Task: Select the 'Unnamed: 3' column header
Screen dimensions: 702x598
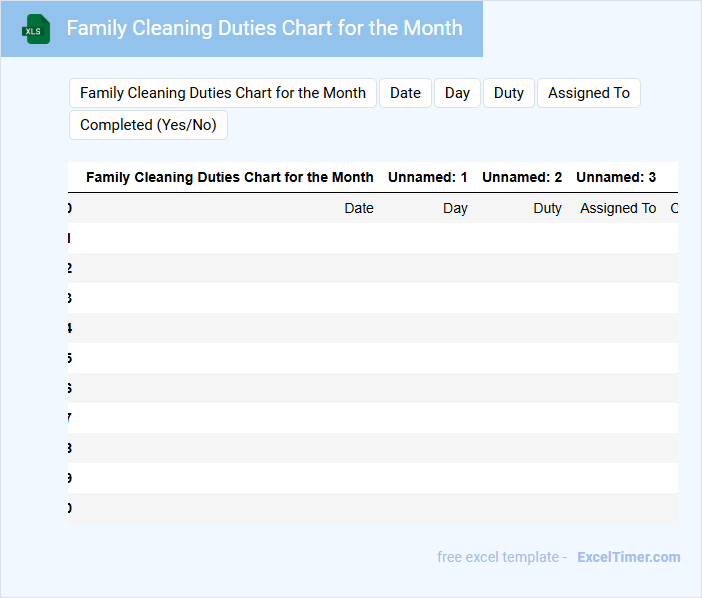Action: click(615, 177)
